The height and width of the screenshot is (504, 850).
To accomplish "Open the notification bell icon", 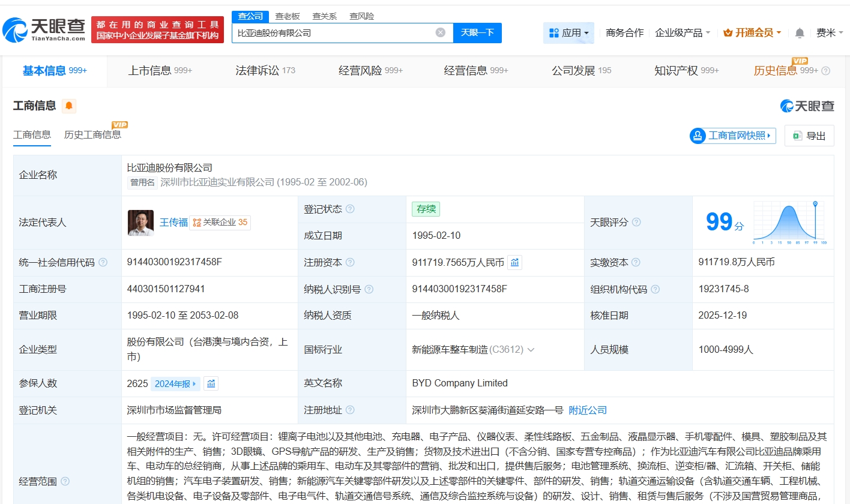I will click(800, 33).
